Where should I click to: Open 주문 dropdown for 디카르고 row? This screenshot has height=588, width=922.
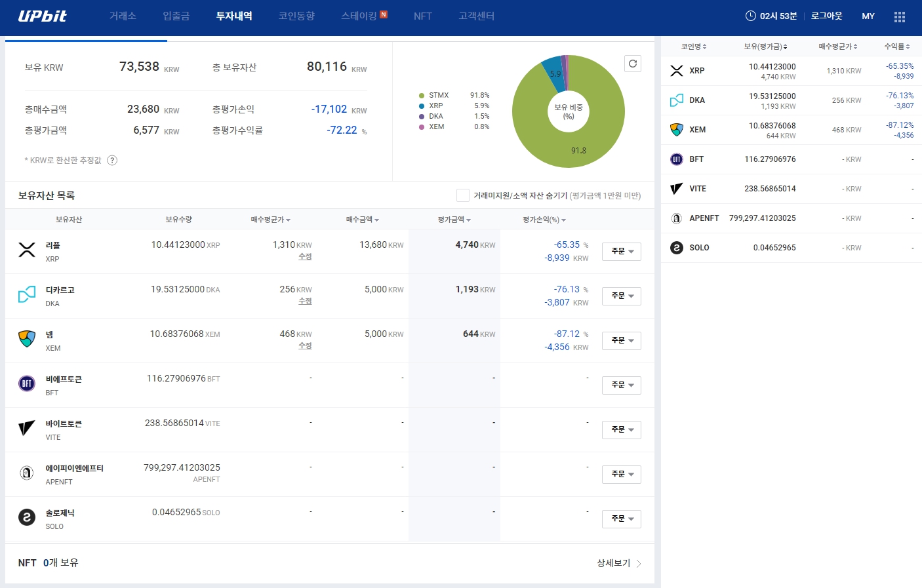(622, 296)
